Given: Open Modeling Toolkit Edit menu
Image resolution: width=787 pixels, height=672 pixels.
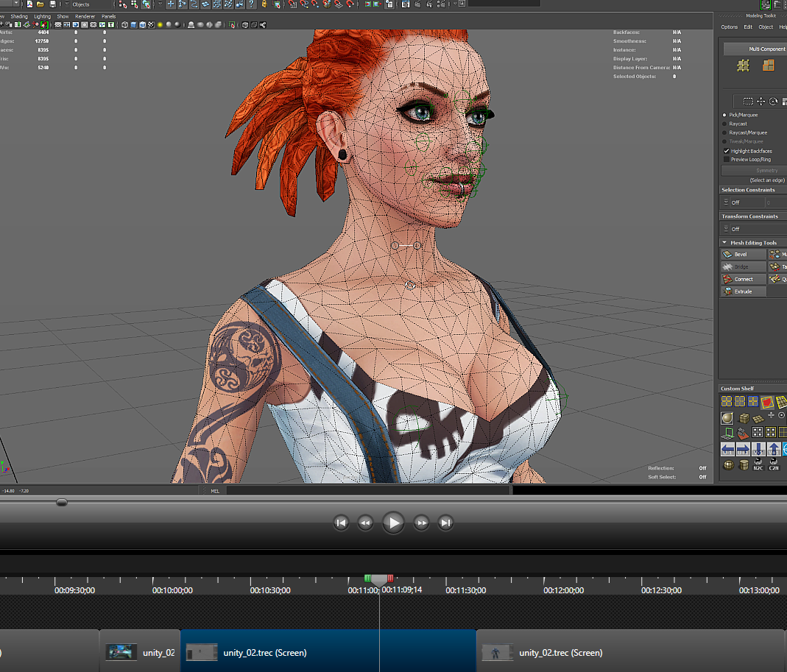Looking at the screenshot, I should point(748,27).
